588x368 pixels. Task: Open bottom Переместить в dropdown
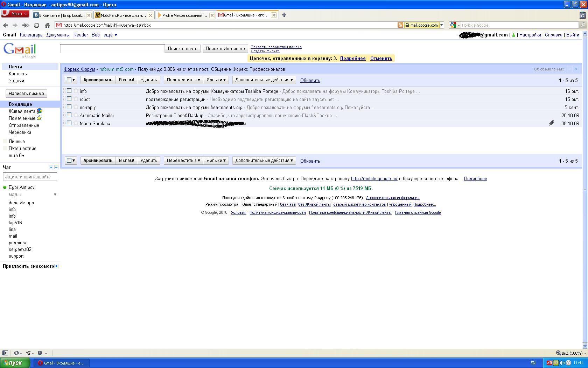pos(183,161)
